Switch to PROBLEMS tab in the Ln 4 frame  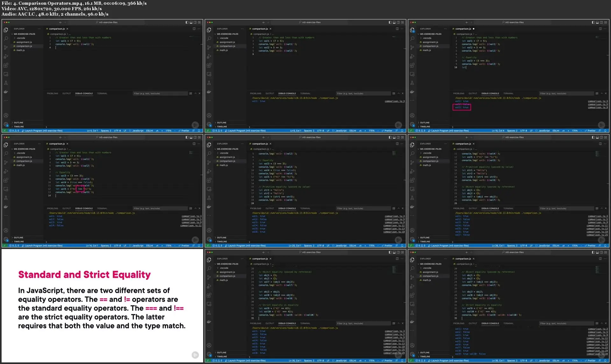(x=53, y=93)
